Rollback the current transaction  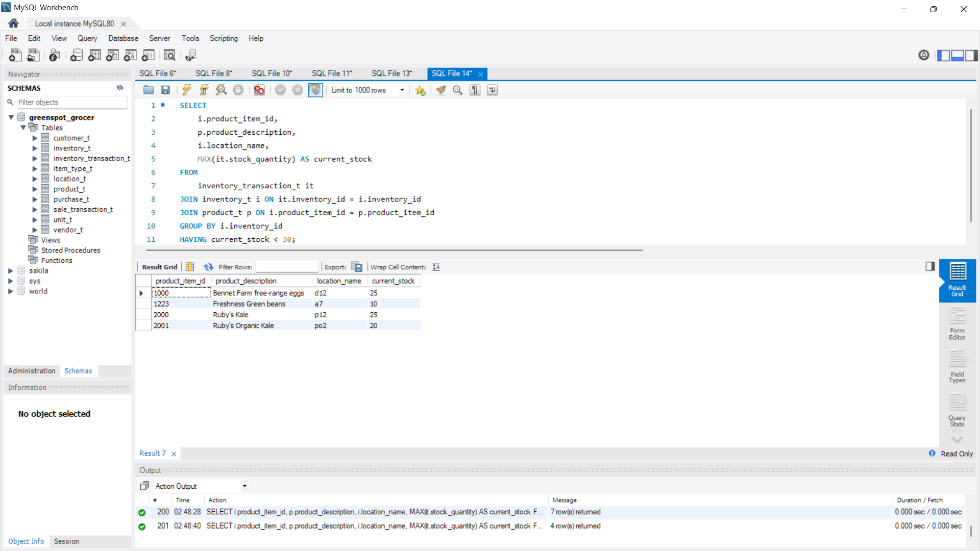point(298,90)
